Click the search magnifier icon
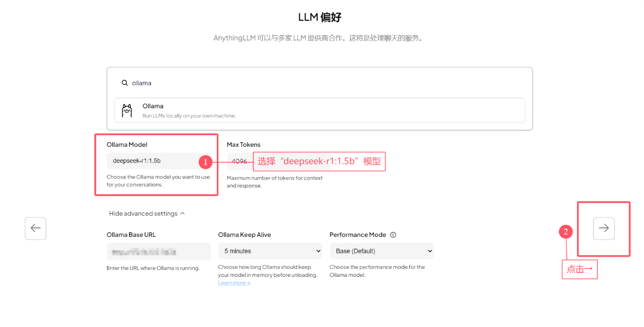Screen dimensions: 644x327 (x=125, y=83)
